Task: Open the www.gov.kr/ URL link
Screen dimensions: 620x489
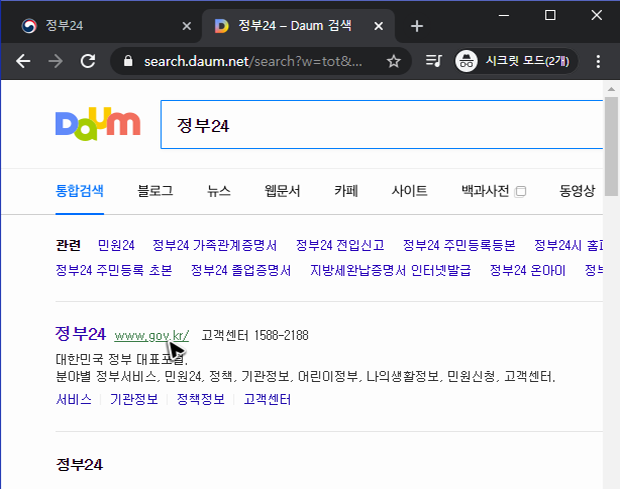Action: coord(152,336)
